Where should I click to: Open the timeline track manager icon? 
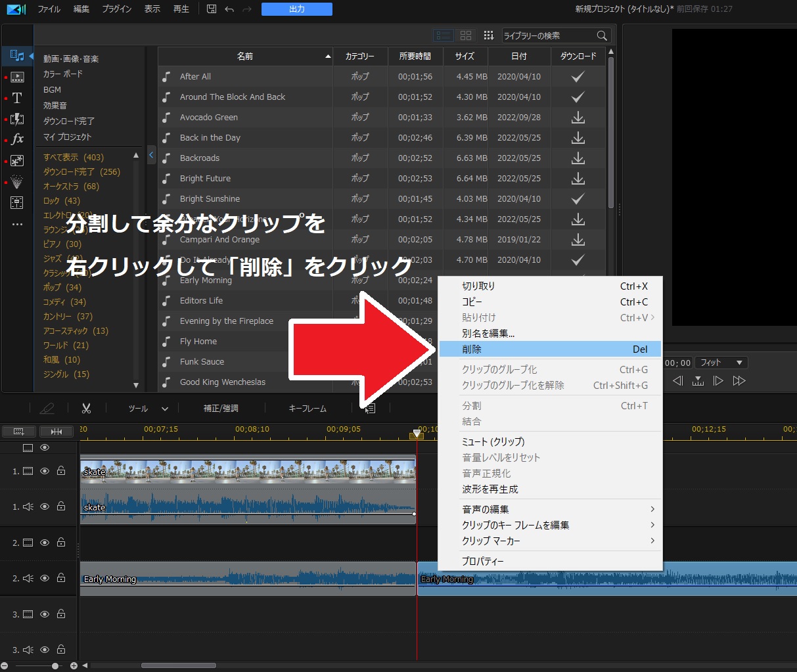click(19, 432)
